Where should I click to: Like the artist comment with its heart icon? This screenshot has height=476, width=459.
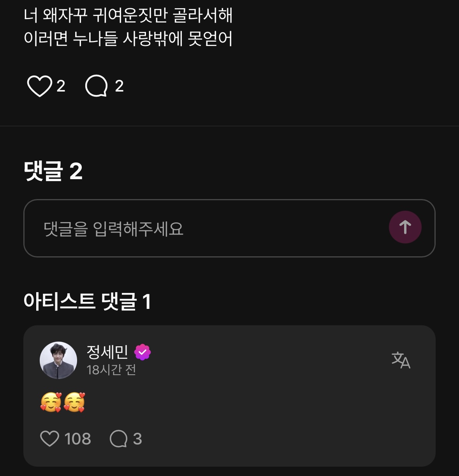49,439
